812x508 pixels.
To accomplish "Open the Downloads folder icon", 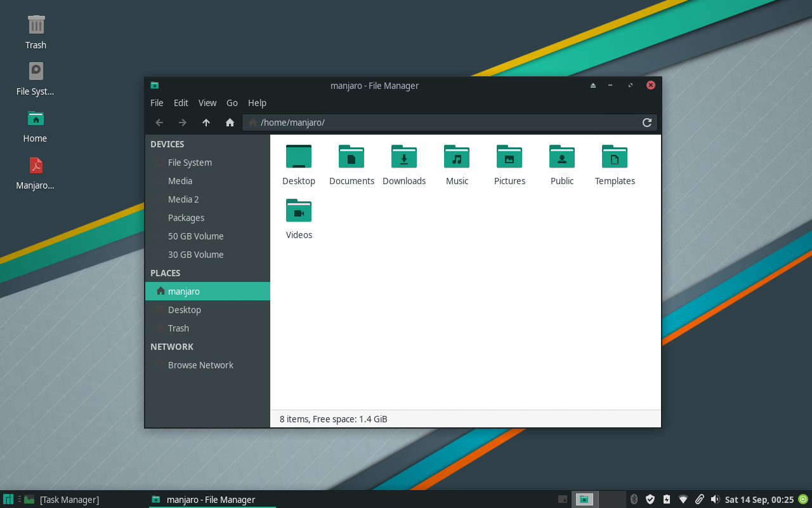I will tap(404, 157).
